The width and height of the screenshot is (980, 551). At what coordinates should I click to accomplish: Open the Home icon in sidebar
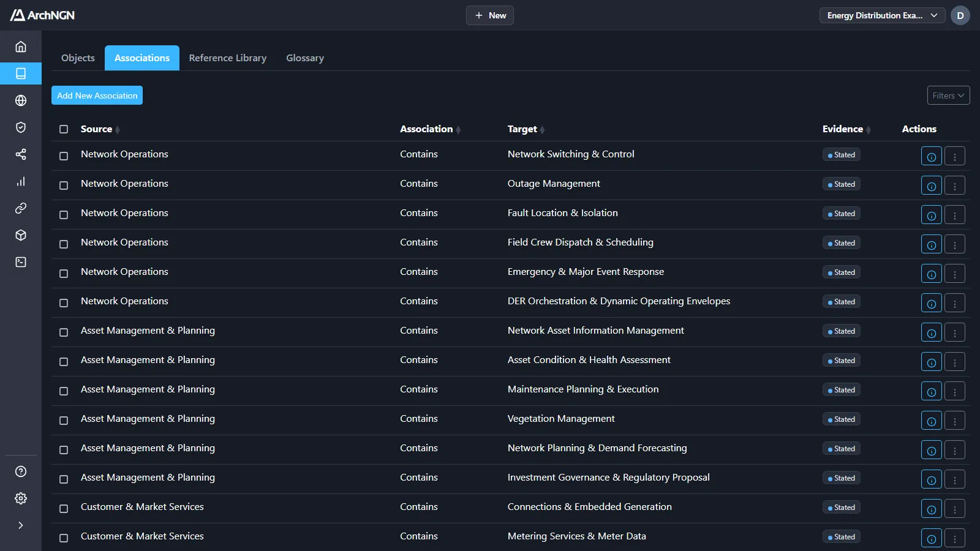pos(21,47)
